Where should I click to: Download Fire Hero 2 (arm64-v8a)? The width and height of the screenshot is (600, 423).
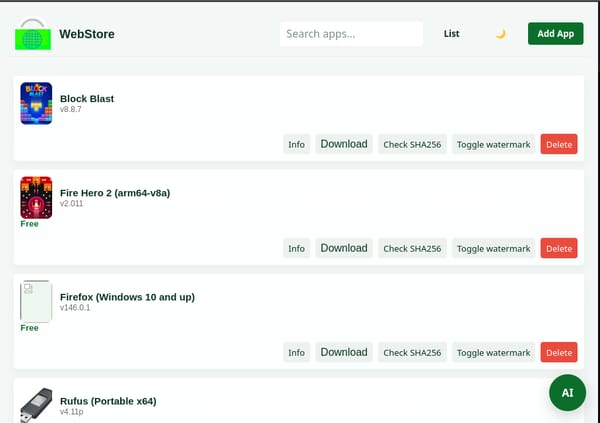point(344,248)
